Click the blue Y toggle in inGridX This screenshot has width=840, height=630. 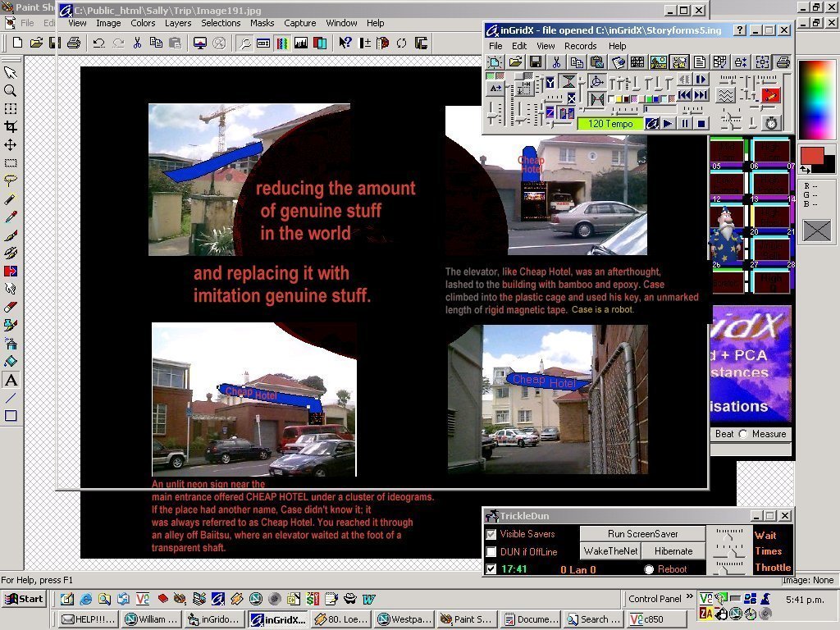[550, 83]
